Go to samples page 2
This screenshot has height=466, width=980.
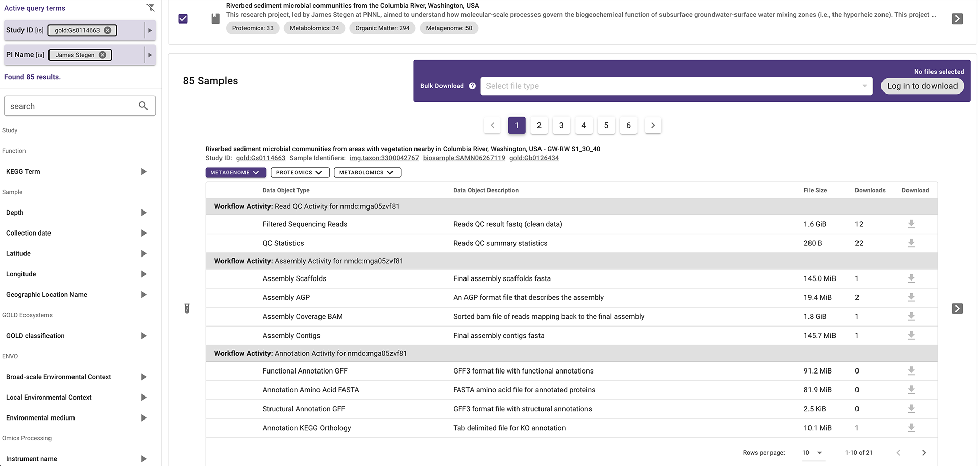tap(539, 125)
